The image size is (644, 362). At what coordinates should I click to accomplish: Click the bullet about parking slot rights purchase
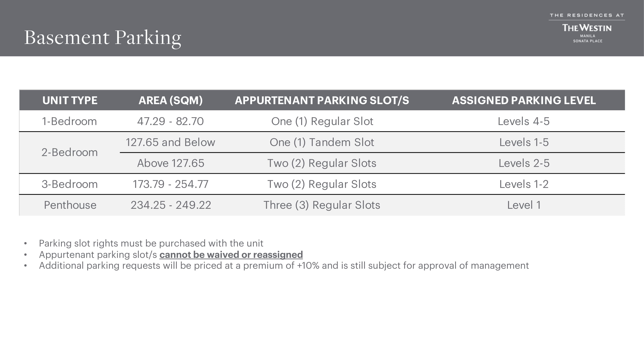(151, 243)
